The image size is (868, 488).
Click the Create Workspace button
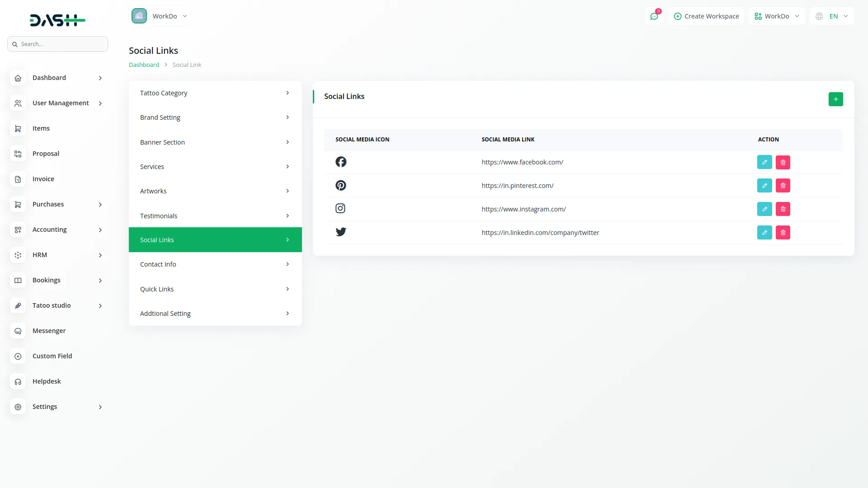tap(706, 16)
